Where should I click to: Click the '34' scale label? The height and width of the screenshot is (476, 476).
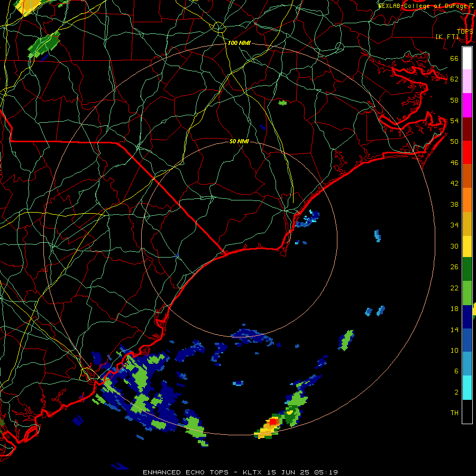pos(454,225)
